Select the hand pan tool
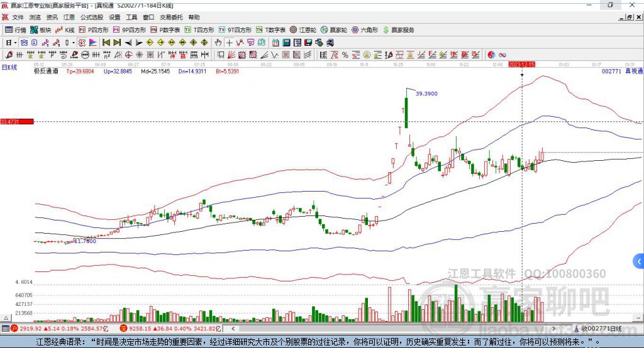The image size is (644, 348). tap(218, 43)
